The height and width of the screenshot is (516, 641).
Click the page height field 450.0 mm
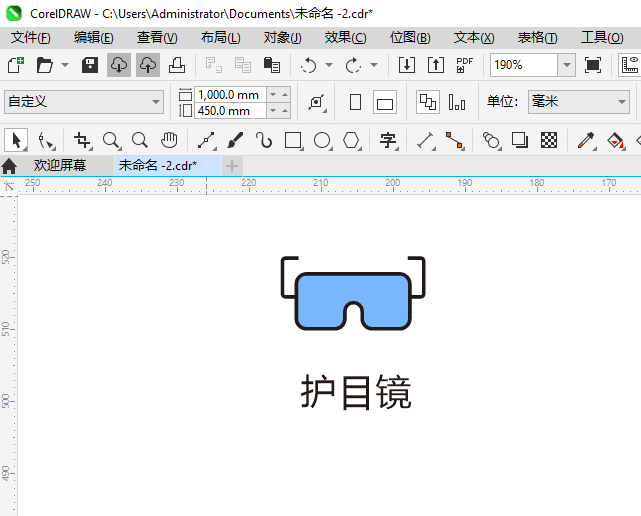230,111
